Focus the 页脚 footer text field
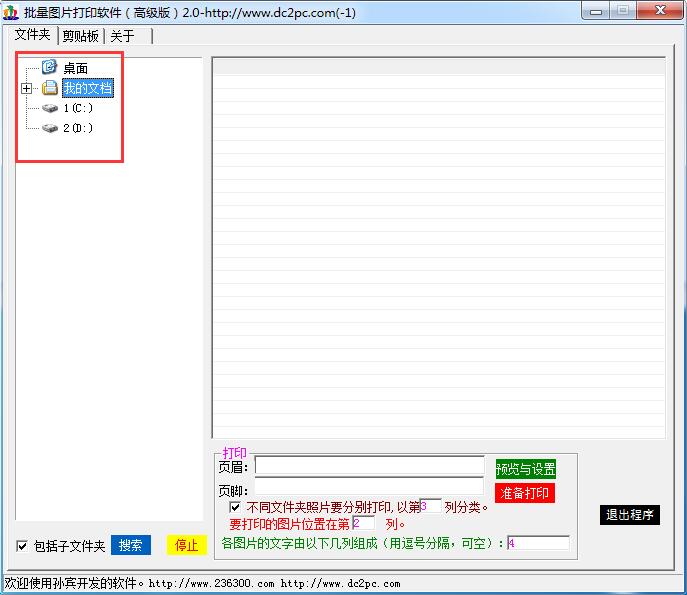The height and width of the screenshot is (595, 687). (369, 486)
